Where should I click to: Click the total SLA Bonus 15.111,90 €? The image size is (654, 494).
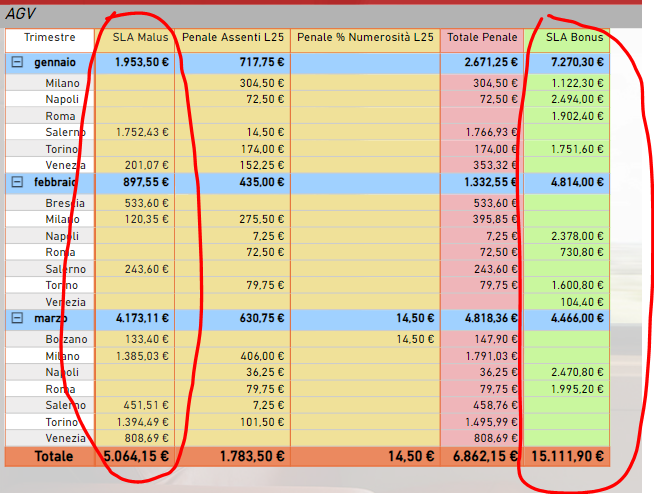(568, 456)
